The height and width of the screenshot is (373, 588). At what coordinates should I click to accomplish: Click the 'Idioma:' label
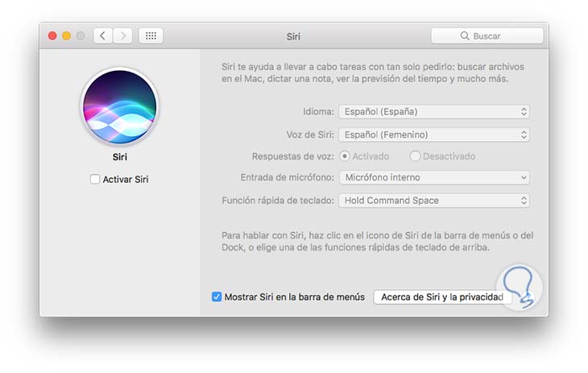pyautogui.click(x=318, y=111)
